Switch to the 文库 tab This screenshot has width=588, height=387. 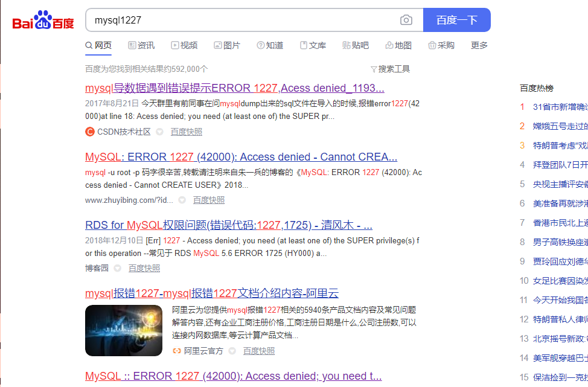313,45
